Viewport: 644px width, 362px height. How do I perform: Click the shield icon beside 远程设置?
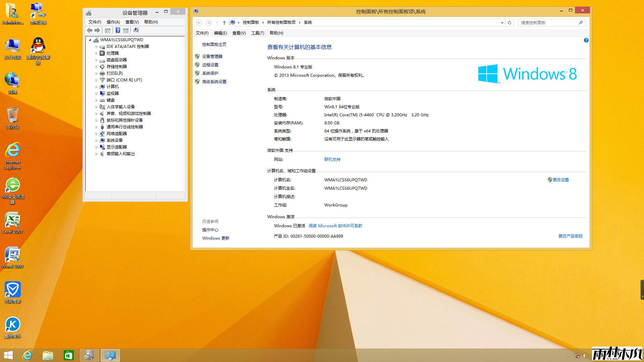pyautogui.click(x=197, y=65)
